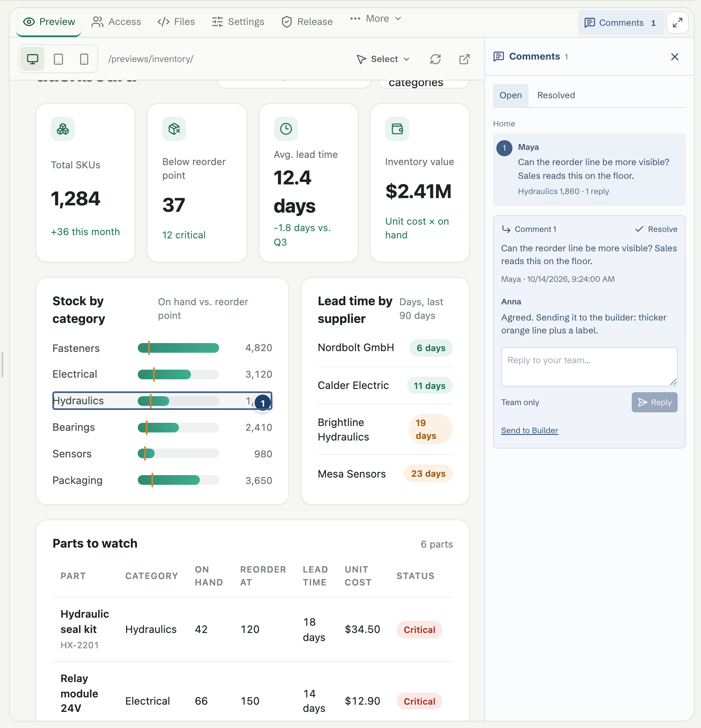The height and width of the screenshot is (728, 701).
Task: Click Critical status of Hydraulic seal kit
Action: coord(419,630)
